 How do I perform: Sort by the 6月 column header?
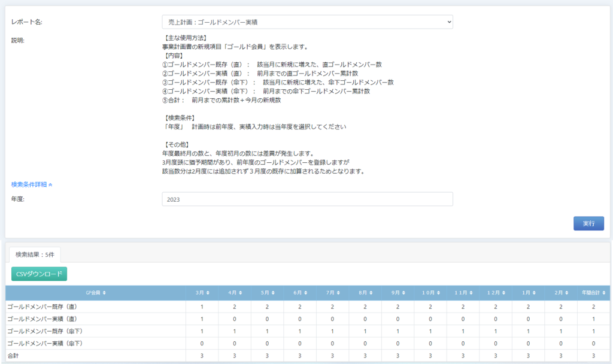pyautogui.click(x=300, y=293)
